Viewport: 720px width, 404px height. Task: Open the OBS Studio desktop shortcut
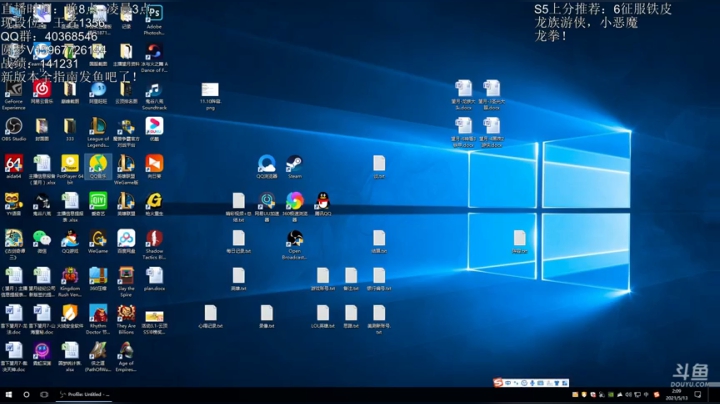pyautogui.click(x=14, y=130)
